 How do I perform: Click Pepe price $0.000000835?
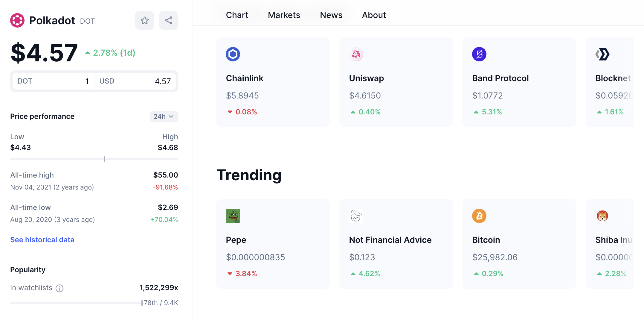(x=256, y=257)
